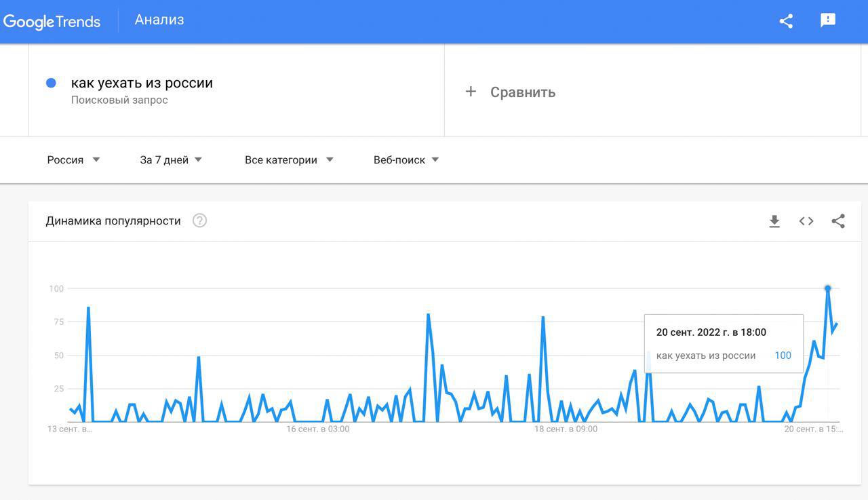868x500 pixels.
Task: Click the share icon in the blue header
Action: click(x=786, y=21)
